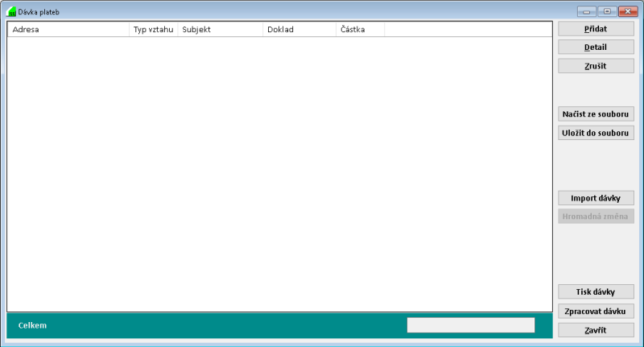This screenshot has height=347, width=644.
Task: Save batch via Uložit do souboru
Action: point(596,133)
